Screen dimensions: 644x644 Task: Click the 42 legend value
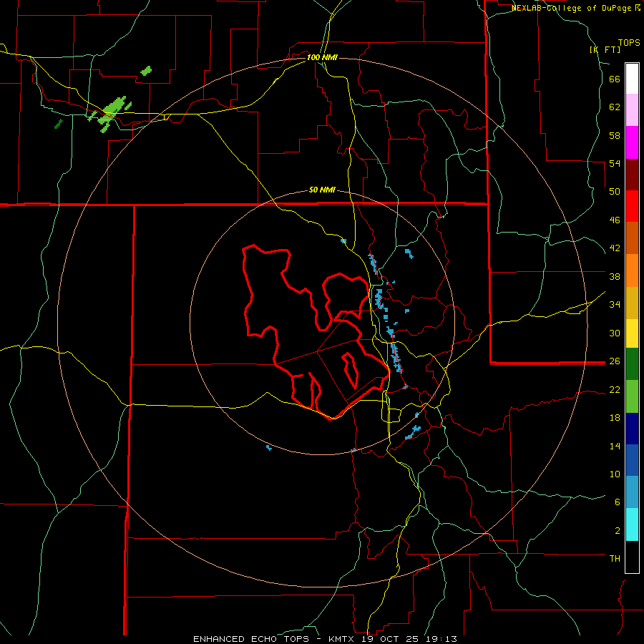point(615,248)
